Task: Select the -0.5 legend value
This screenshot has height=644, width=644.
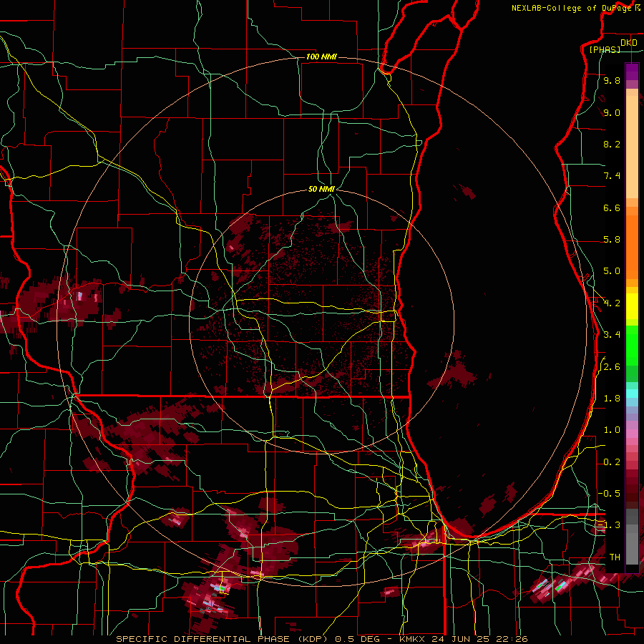Action: coord(609,493)
